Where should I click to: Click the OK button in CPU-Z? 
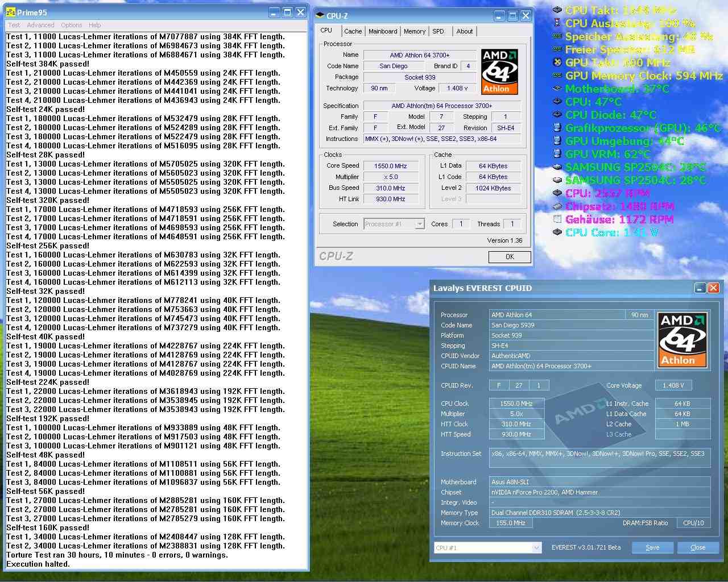[x=510, y=257]
